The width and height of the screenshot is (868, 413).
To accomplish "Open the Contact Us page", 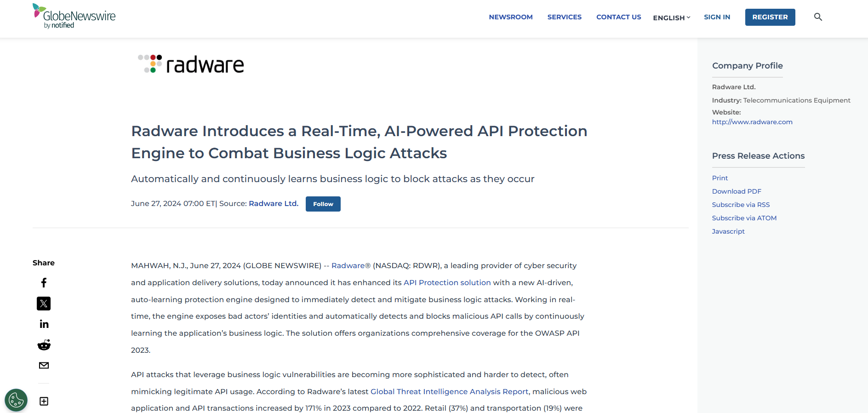I will click(618, 17).
